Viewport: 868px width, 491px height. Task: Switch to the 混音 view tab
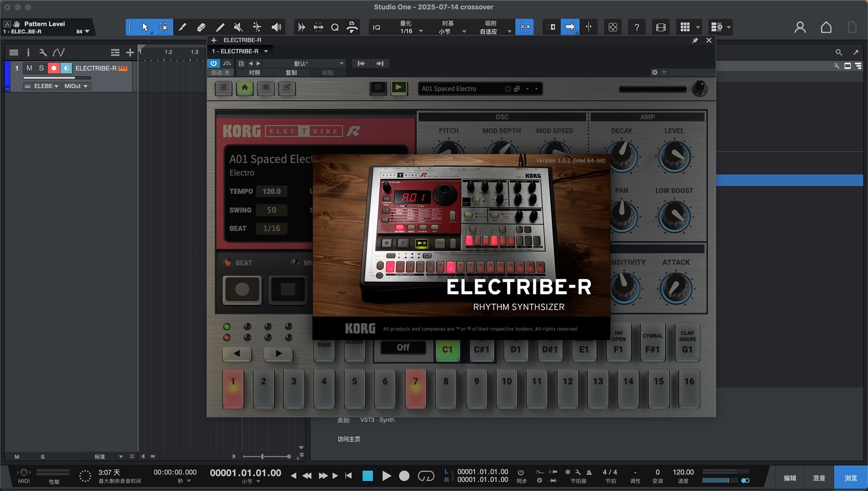819,478
